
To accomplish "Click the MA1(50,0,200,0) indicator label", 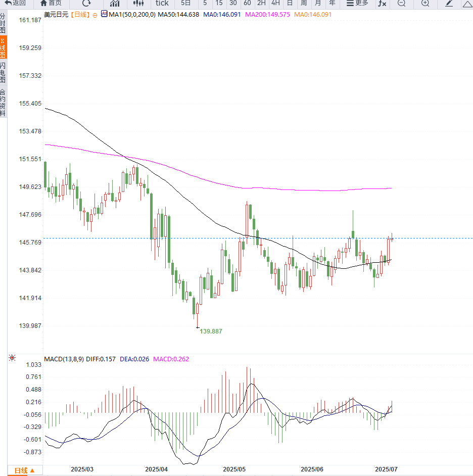I will coord(132,15).
